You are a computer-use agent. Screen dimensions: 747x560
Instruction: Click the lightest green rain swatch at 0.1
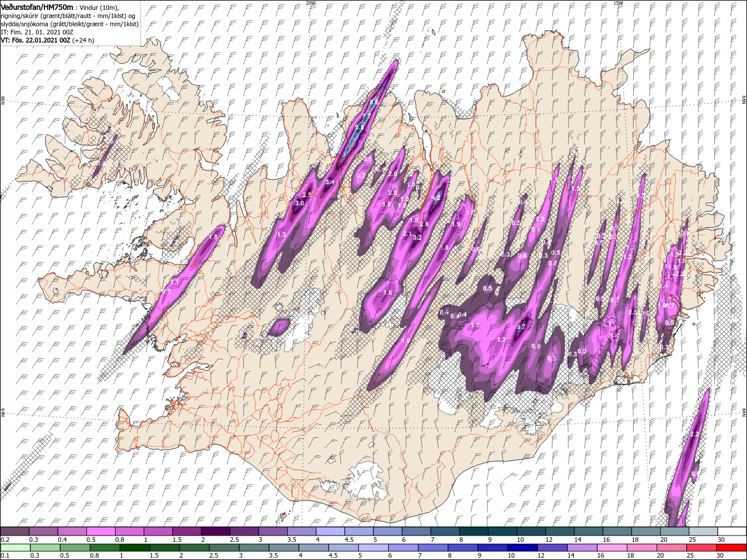15,548
